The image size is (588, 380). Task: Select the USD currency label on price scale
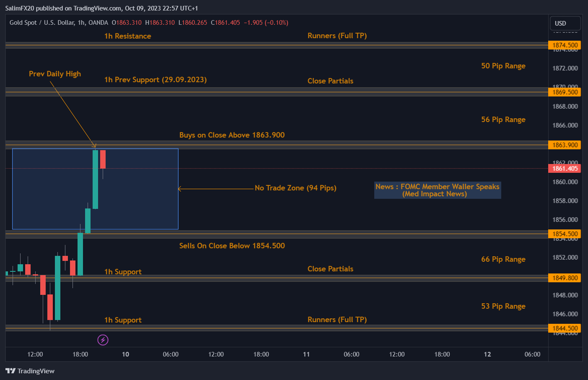pos(565,23)
